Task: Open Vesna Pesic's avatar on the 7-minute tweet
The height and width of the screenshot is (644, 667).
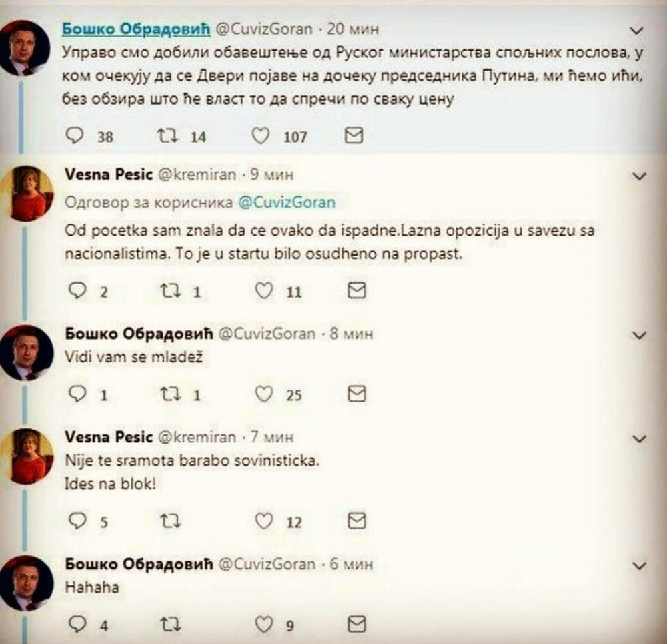Action: click(x=29, y=456)
